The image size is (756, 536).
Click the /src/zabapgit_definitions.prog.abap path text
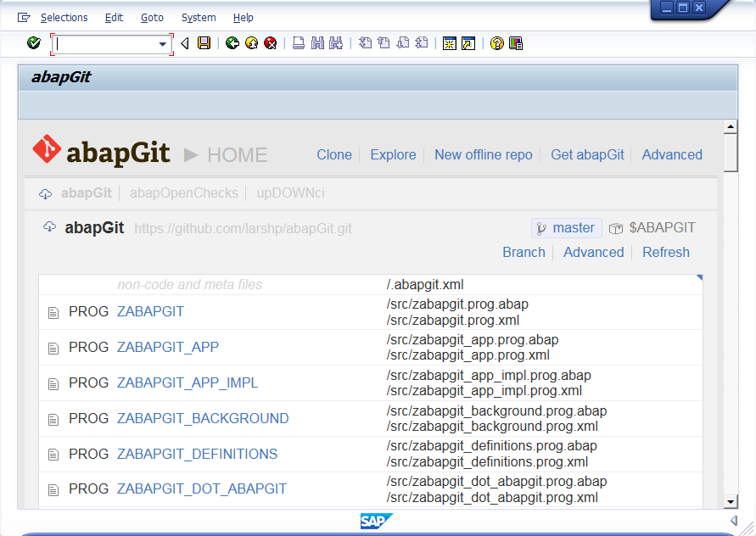[x=491, y=446]
